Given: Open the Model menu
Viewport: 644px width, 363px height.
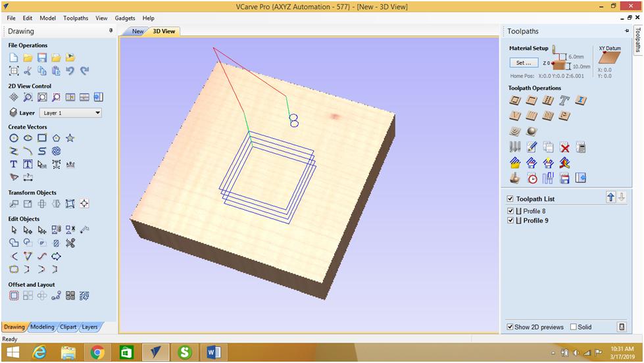Looking at the screenshot, I should [x=47, y=18].
